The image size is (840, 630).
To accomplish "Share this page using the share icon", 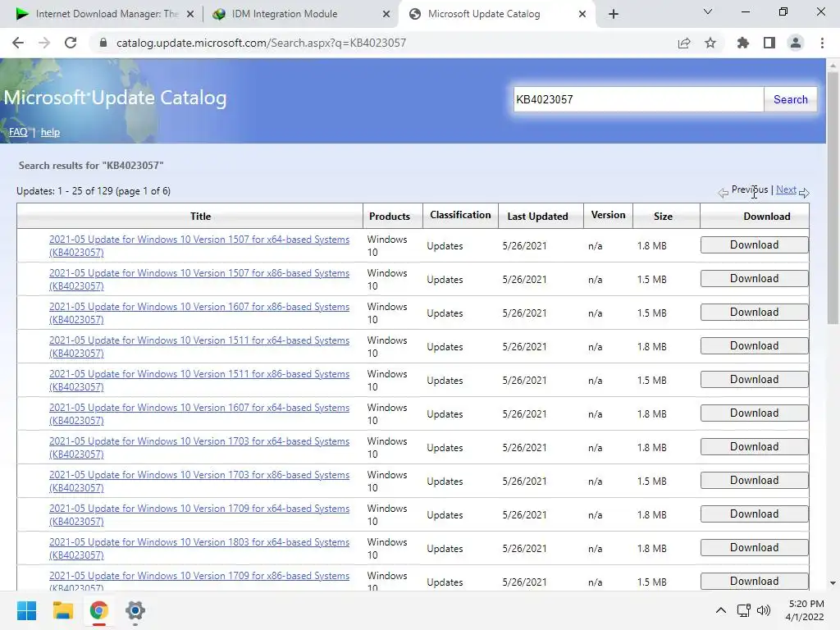I will (x=684, y=43).
